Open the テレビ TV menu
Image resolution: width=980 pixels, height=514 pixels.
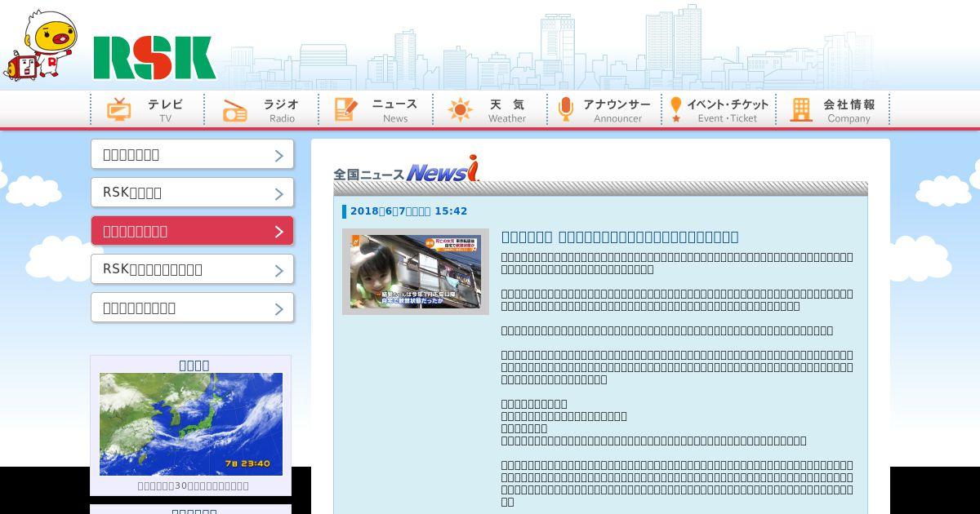tap(147, 109)
